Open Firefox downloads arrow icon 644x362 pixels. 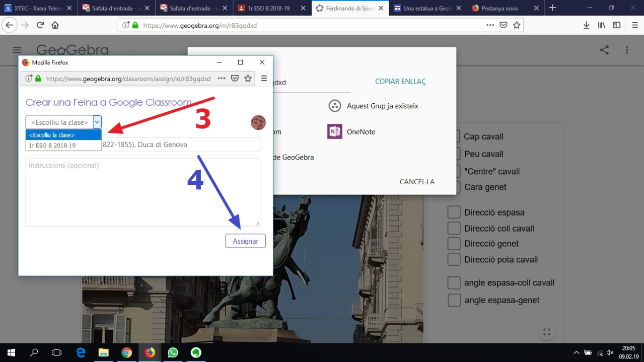click(586, 25)
